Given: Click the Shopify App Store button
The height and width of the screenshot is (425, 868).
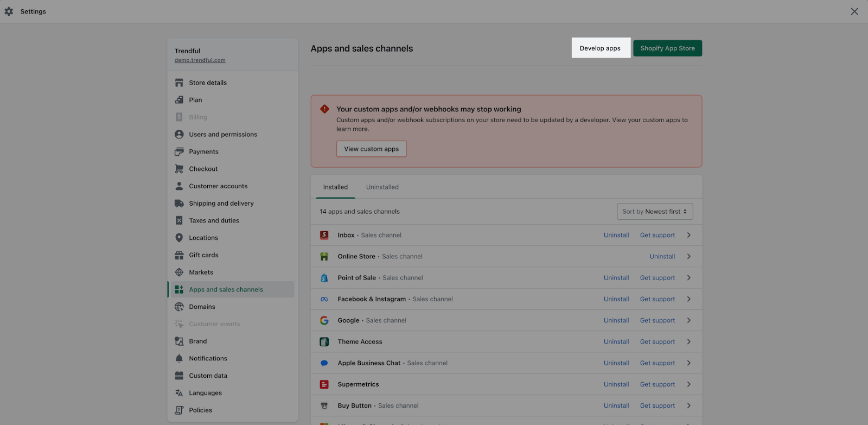Looking at the screenshot, I should pyautogui.click(x=668, y=48).
